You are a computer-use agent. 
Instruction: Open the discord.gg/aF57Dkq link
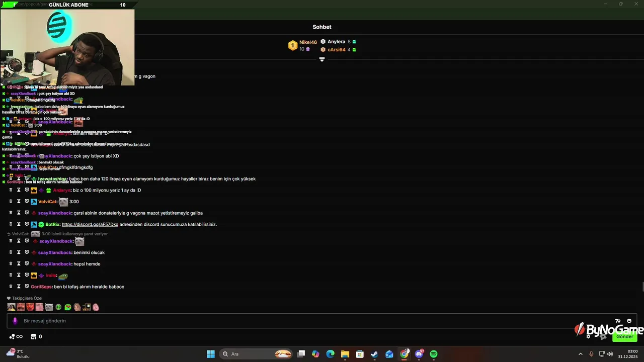pyautogui.click(x=90, y=224)
